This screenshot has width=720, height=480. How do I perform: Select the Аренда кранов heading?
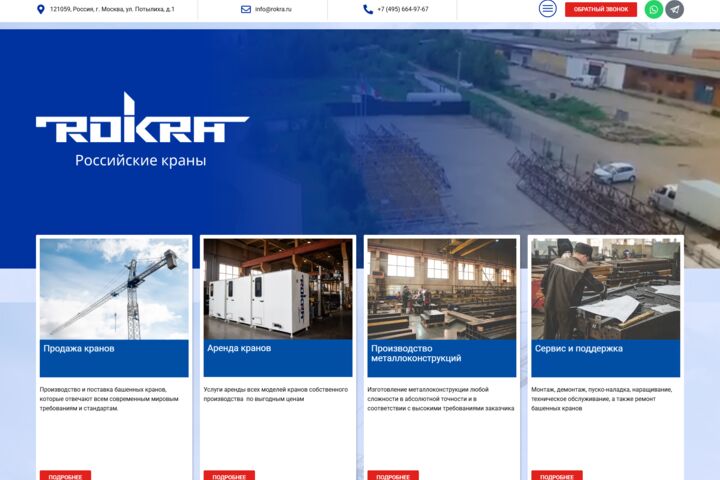click(239, 348)
